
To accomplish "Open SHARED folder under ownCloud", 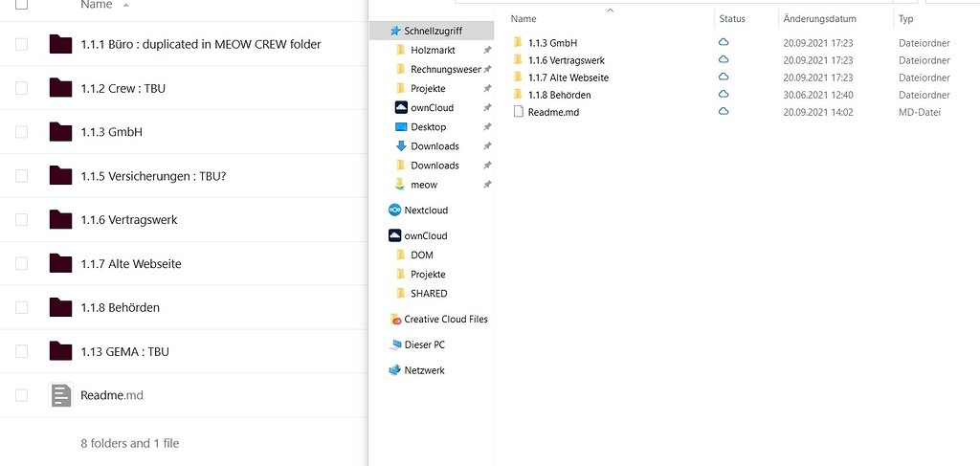I will click(x=429, y=293).
